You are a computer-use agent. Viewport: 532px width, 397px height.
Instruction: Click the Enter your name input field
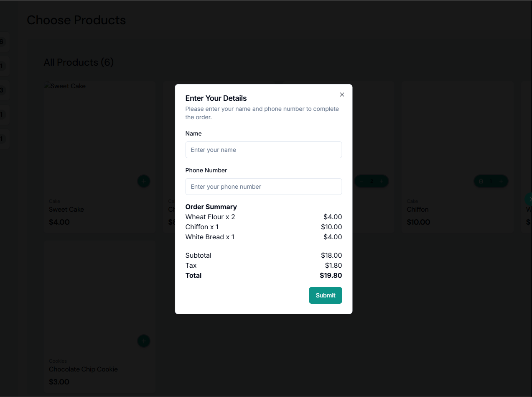[x=263, y=150]
